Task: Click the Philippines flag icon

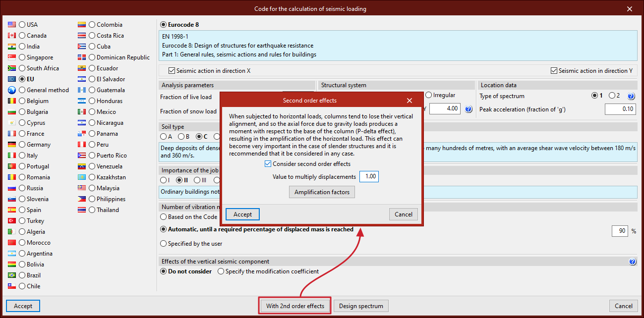Action: (x=82, y=199)
